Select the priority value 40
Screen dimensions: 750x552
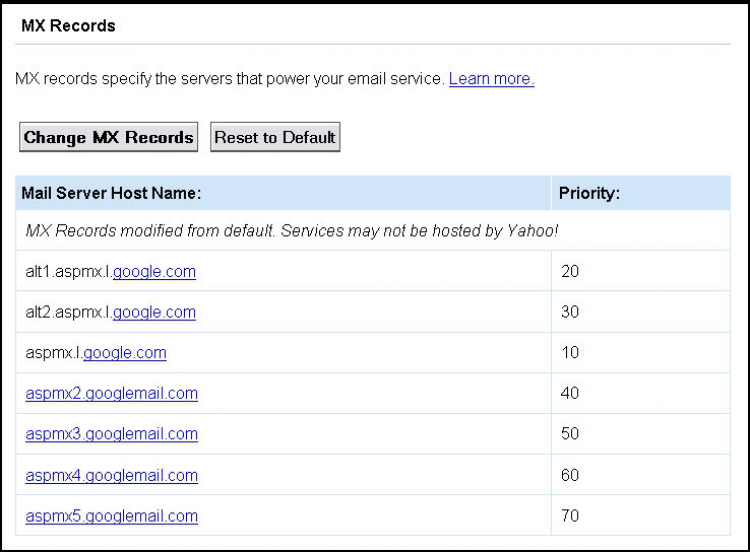570,393
